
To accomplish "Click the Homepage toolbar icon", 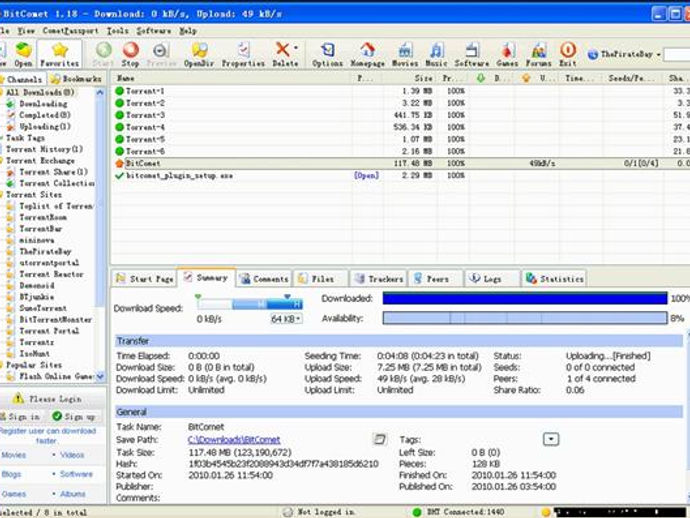I will coord(367,55).
